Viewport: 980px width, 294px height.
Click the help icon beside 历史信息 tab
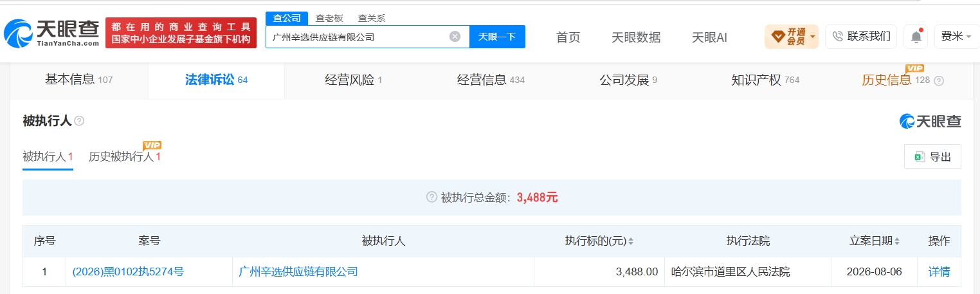[939, 81]
